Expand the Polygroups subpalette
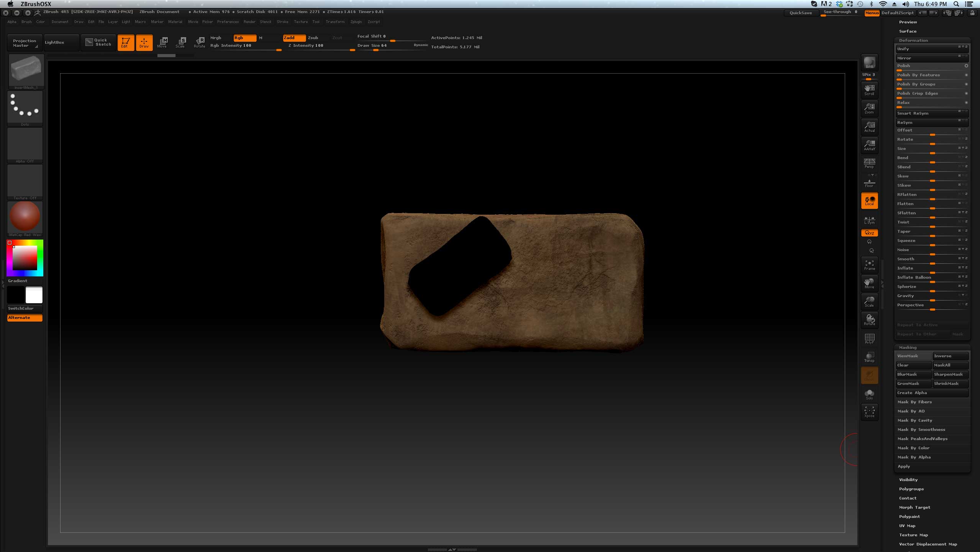 (x=911, y=489)
